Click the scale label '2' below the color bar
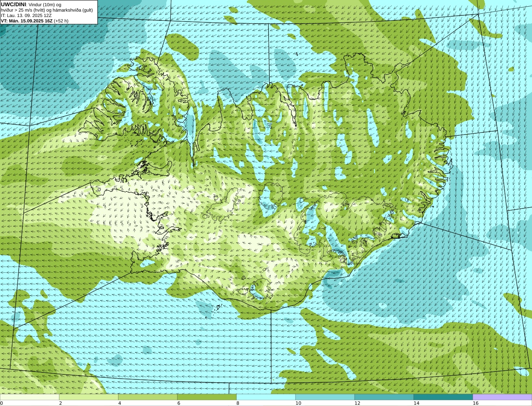 point(61,403)
